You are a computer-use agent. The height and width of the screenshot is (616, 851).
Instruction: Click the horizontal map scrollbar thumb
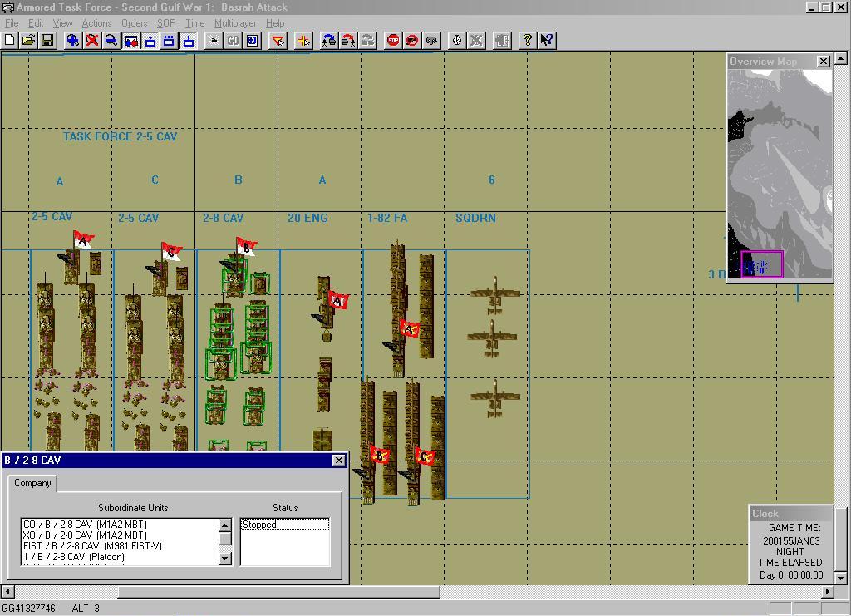pos(278,592)
